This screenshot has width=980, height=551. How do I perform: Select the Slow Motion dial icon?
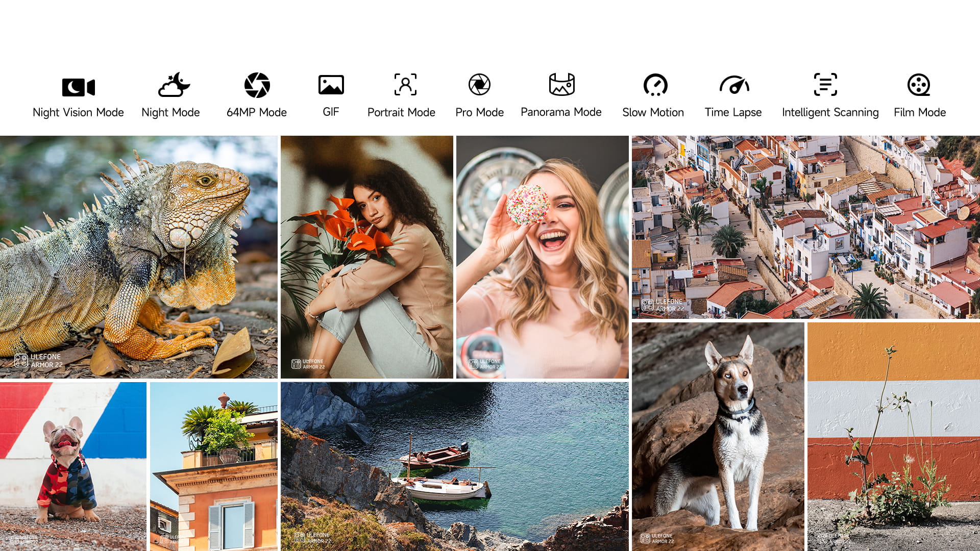(655, 85)
